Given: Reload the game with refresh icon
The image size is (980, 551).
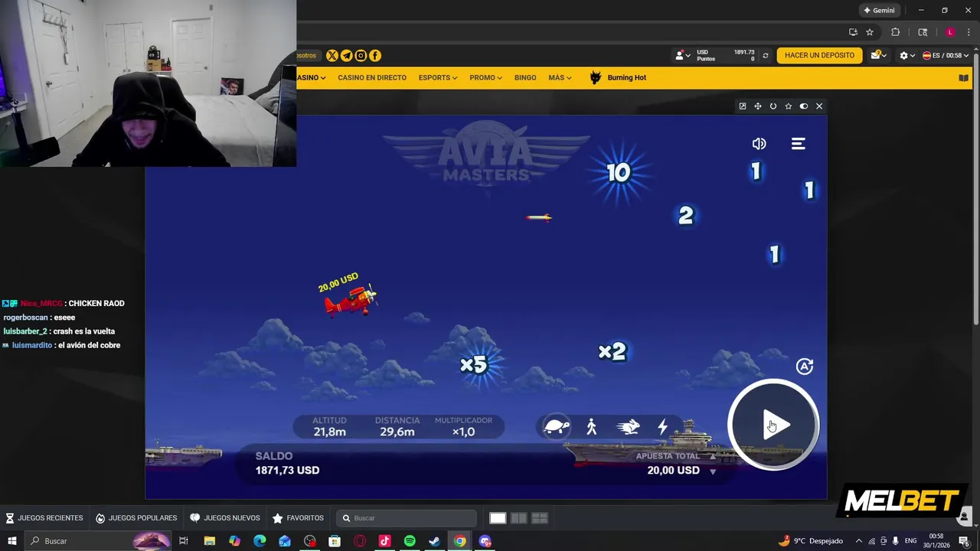Looking at the screenshot, I should pyautogui.click(x=773, y=106).
